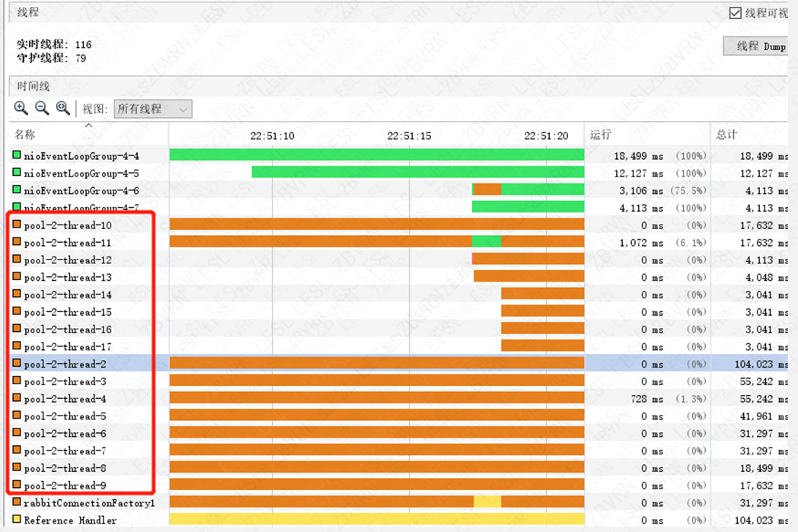Click the yellow state icon of Reference Handler
Screen dimensions: 798x532
pos(17,519)
